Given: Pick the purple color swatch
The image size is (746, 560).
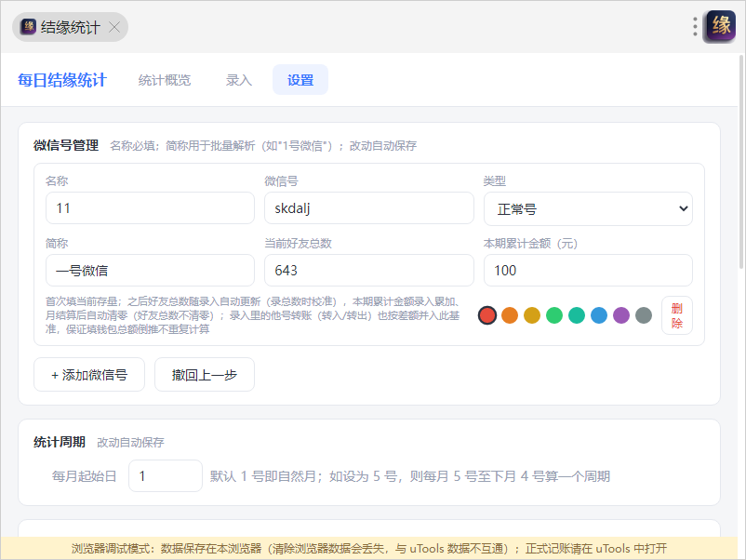Looking at the screenshot, I should coord(621,315).
